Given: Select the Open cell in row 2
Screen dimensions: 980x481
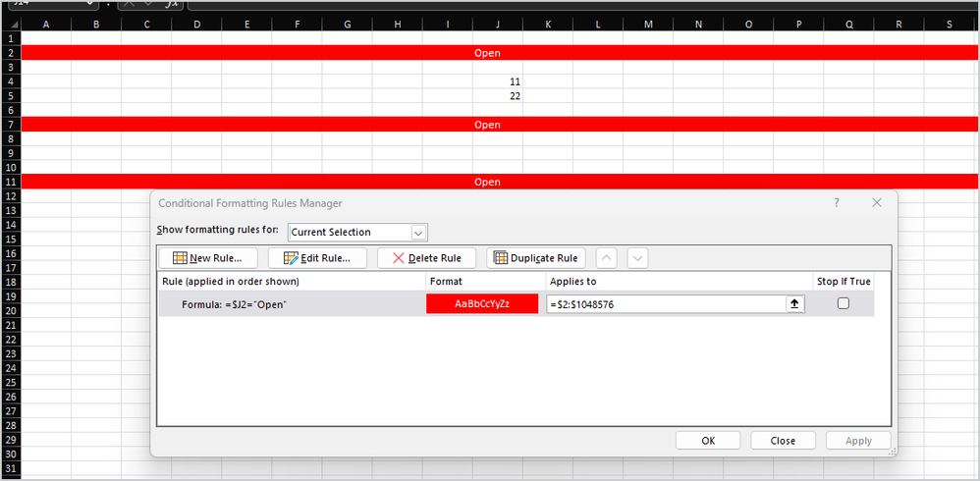Looking at the screenshot, I should pos(498,53).
